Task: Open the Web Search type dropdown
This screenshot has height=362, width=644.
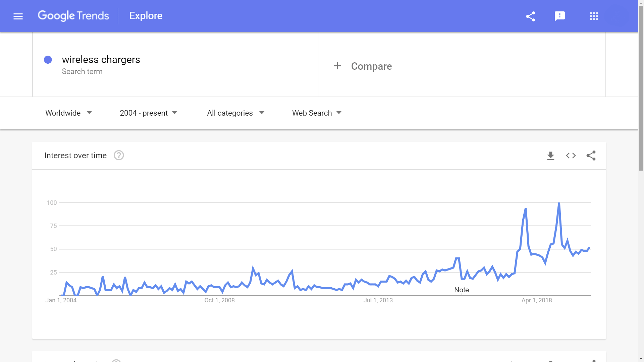Action: [317, 113]
